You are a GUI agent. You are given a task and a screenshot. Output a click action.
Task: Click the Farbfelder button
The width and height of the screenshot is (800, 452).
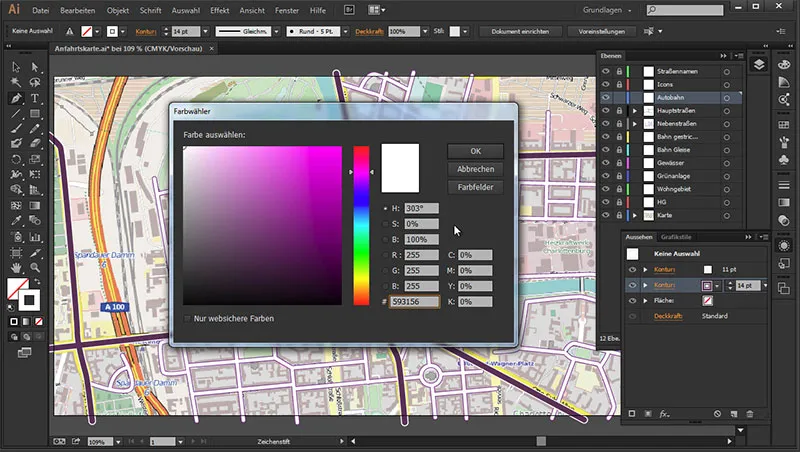point(476,187)
